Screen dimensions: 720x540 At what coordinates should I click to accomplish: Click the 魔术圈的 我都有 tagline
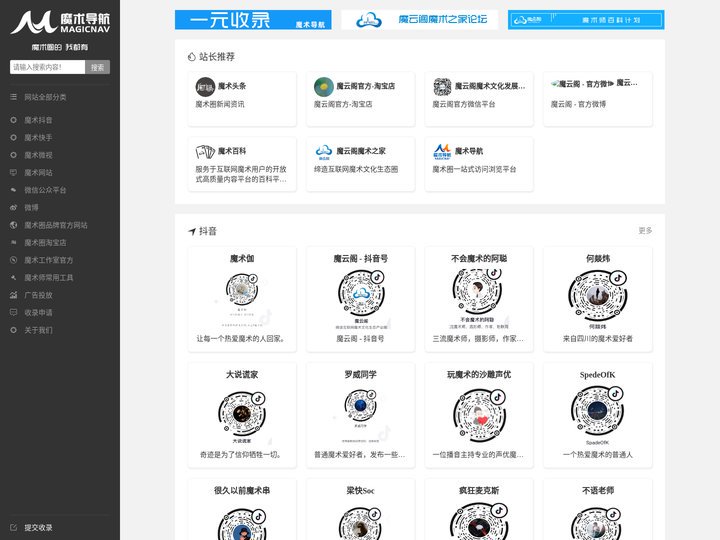point(60,47)
